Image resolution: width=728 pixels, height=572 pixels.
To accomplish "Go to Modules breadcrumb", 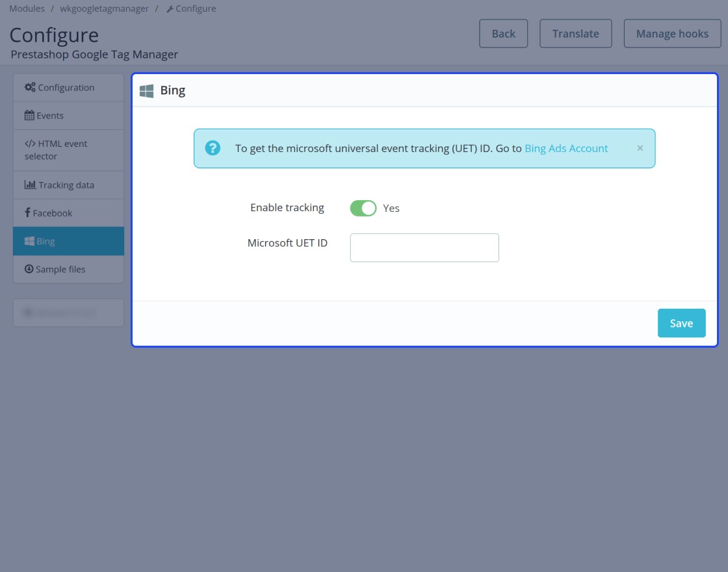I will click(27, 8).
